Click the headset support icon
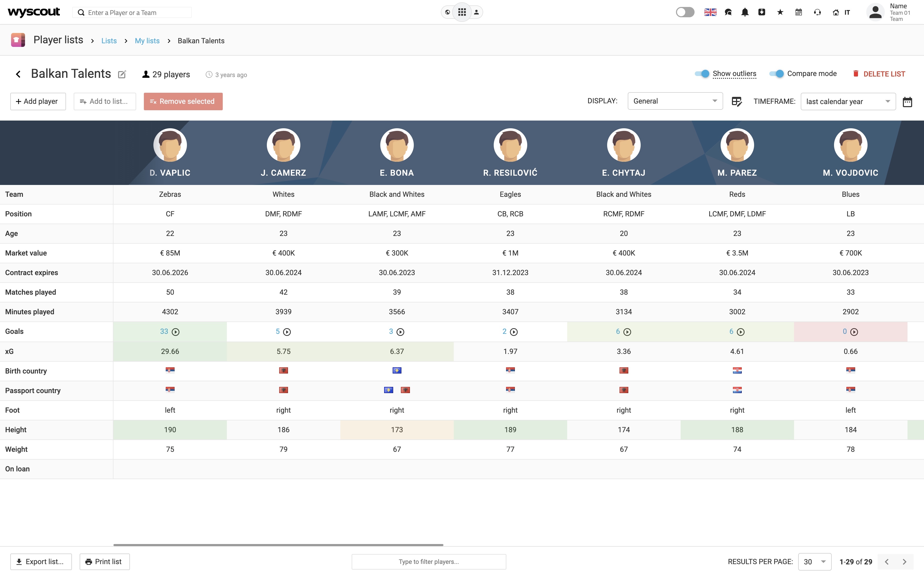 click(x=817, y=12)
